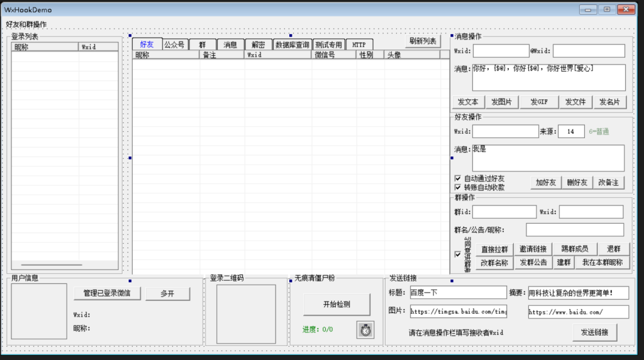Click the 发文件 button

pos(575,102)
